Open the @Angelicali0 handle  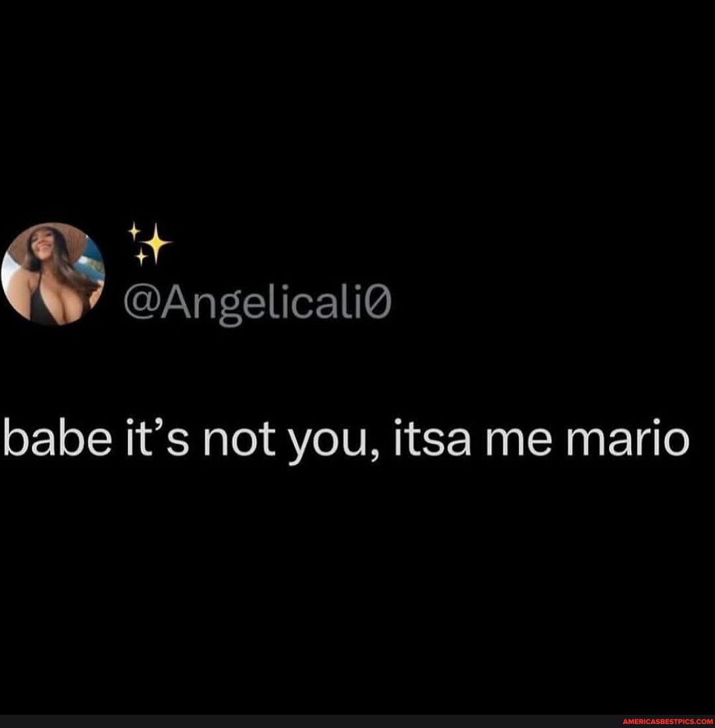click(x=258, y=303)
